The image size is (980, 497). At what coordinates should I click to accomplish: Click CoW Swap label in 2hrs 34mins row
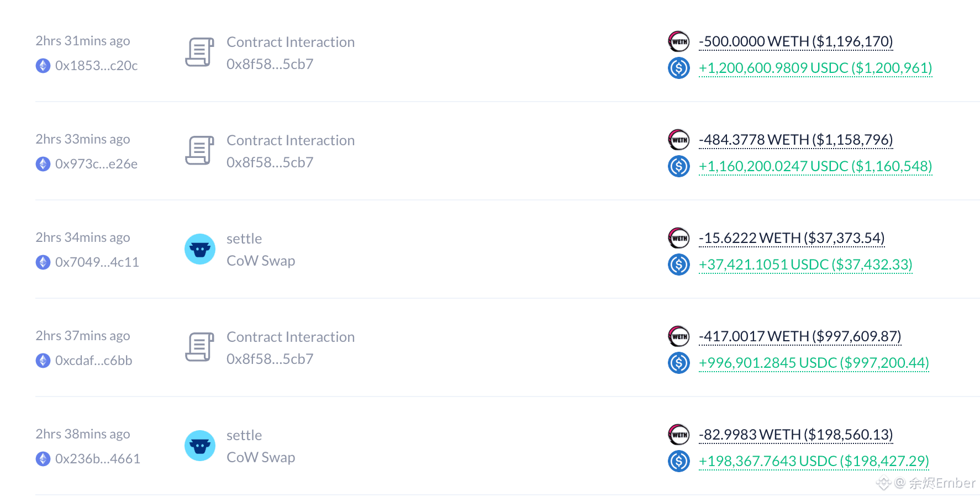[x=261, y=261]
